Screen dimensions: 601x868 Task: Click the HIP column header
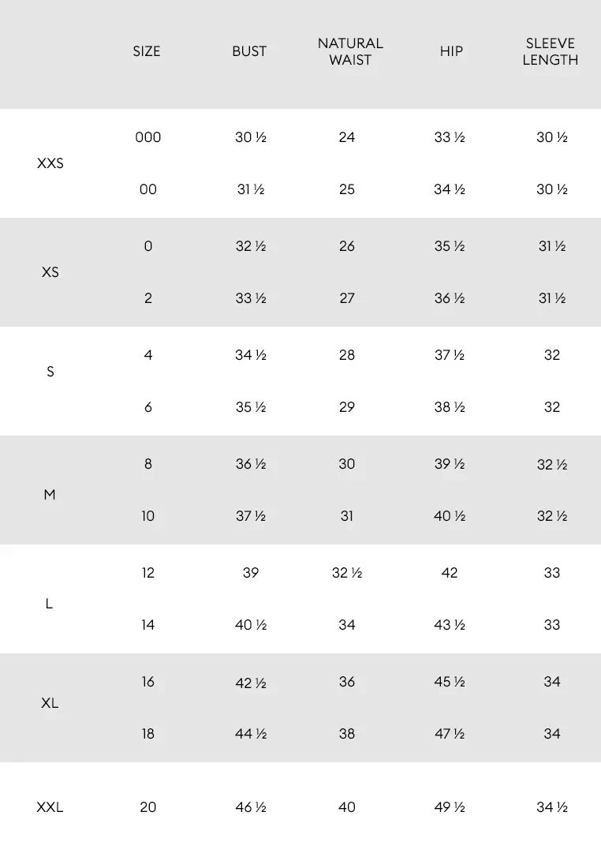(x=451, y=51)
